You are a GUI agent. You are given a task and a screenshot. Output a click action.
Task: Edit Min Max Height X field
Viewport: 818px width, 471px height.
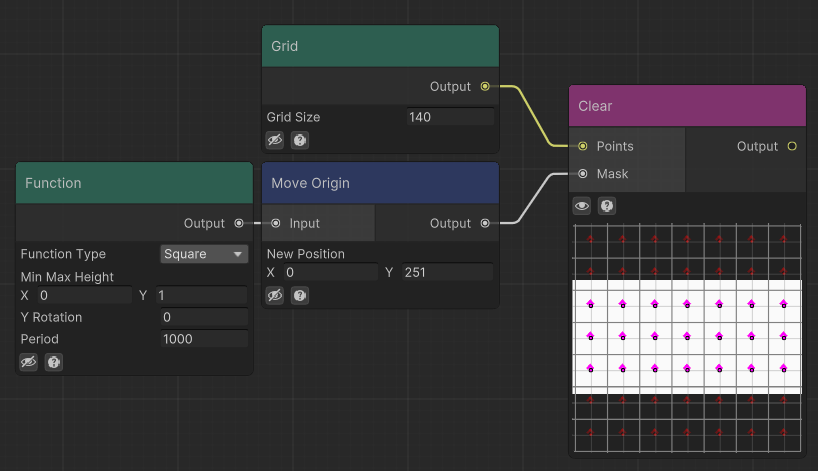pyautogui.click(x=85, y=296)
